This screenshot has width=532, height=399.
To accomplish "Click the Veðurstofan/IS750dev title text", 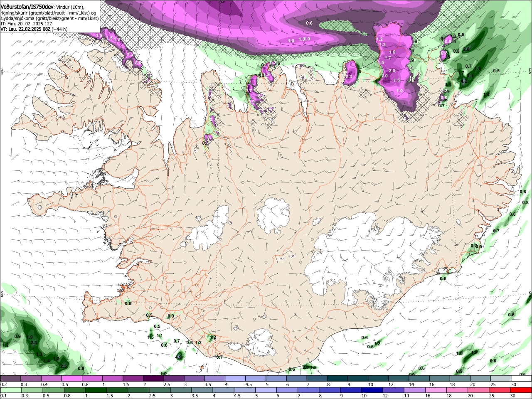I will [27, 7].
